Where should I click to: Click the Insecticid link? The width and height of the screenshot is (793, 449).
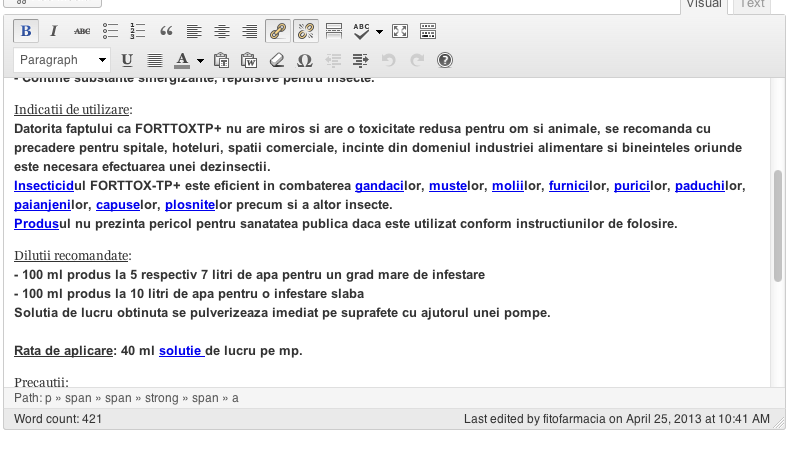pos(44,186)
